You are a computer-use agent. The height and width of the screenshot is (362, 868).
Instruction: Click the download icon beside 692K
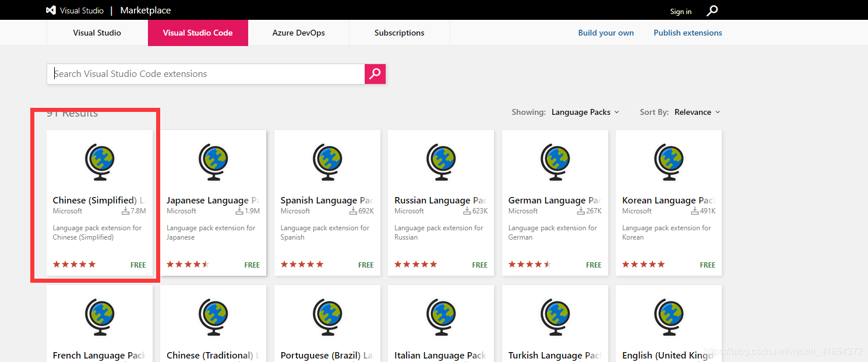[354, 210]
